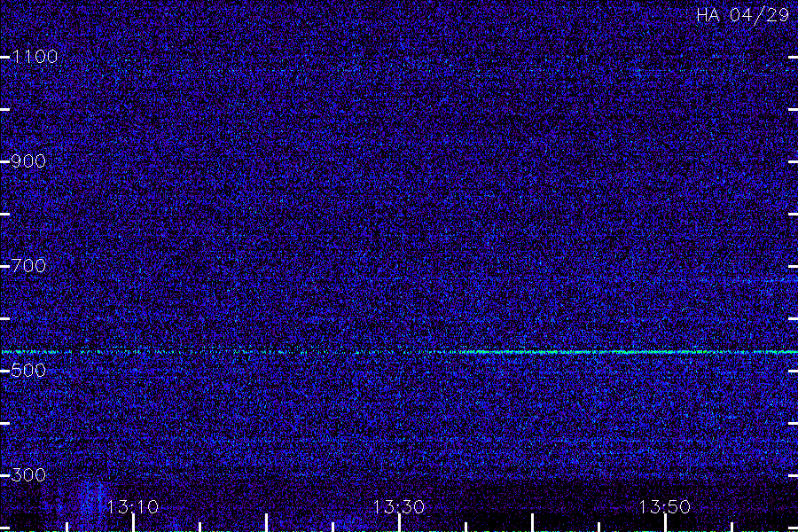Click the 300 frequency axis label
798x532 pixels.
click(x=28, y=475)
